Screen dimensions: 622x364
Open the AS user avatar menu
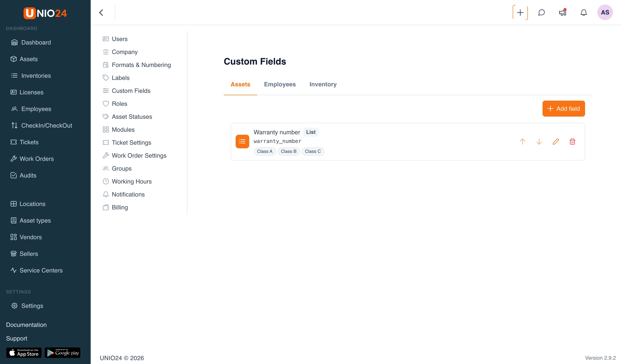pos(605,12)
